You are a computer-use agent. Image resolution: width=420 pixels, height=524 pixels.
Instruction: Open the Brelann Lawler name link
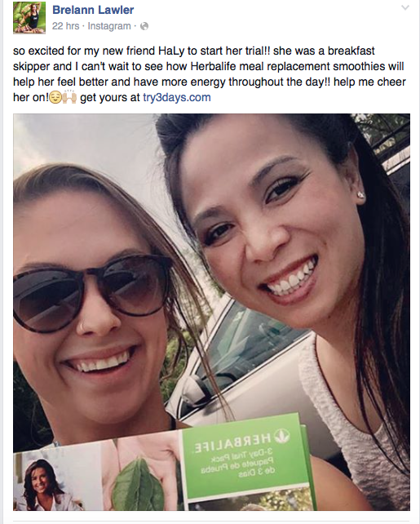click(93, 10)
